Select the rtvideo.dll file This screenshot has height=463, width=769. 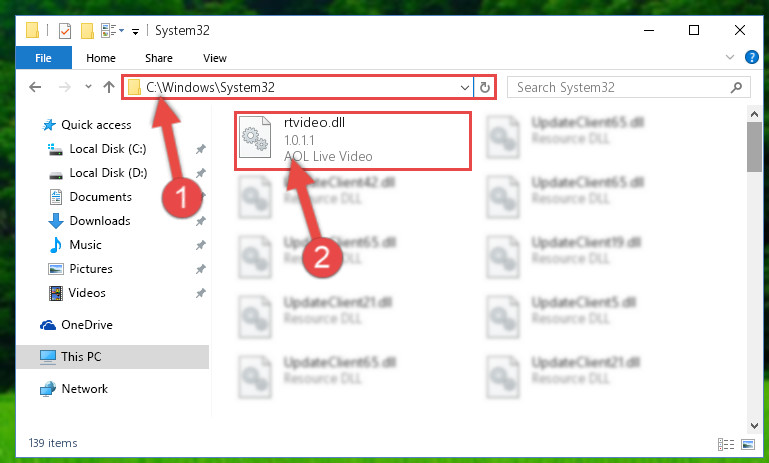coord(353,141)
